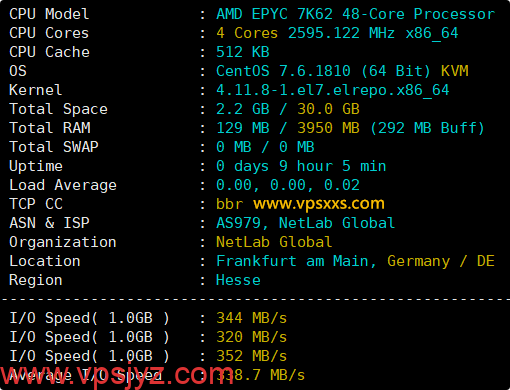The width and height of the screenshot is (510, 390).
Task: Click the '338.7 MB/s' average I/O value
Action: pos(261,375)
